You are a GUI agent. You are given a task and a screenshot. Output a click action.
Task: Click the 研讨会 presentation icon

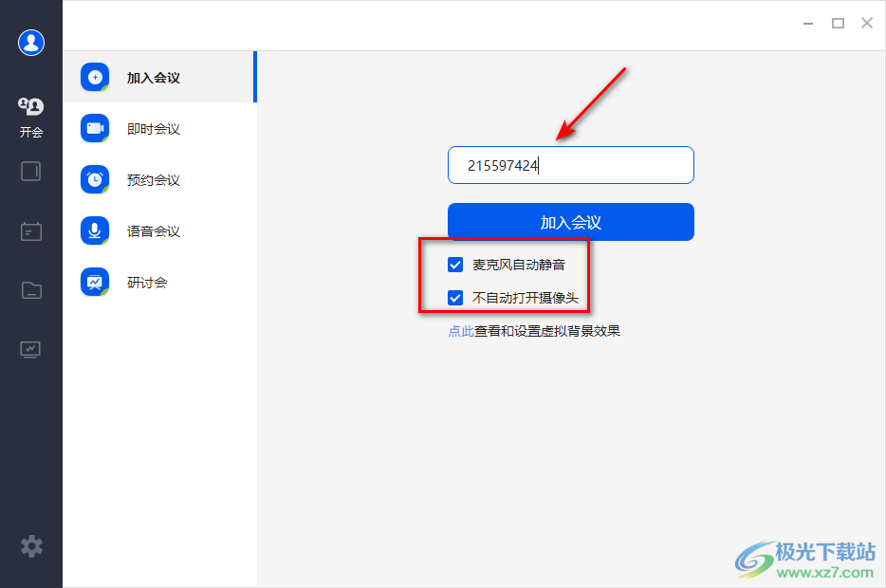pos(95,282)
